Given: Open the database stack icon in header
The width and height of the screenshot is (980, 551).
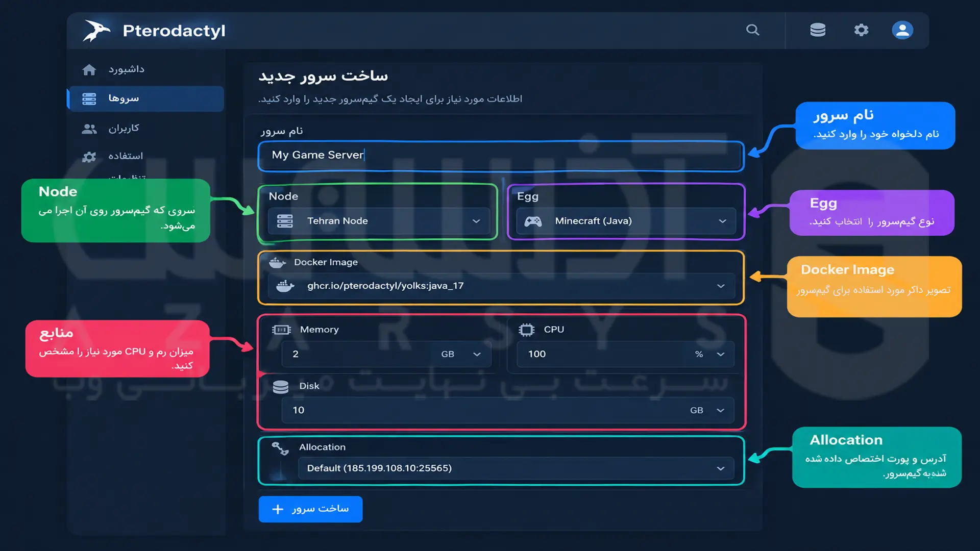Looking at the screenshot, I should tap(818, 30).
